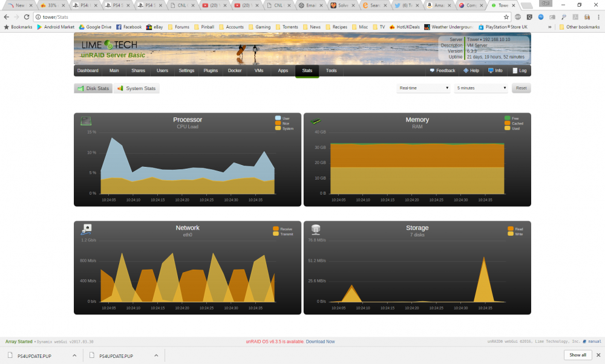Image resolution: width=605 pixels, height=364 pixels.
Task: Open first PS4UPDATE.PUP download options arrow
Action: point(74,356)
